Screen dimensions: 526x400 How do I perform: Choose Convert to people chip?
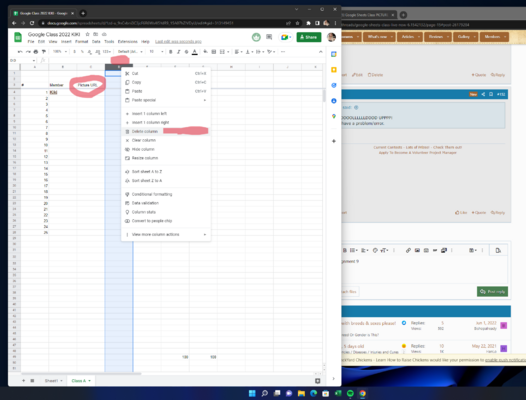tap(166, 221)
